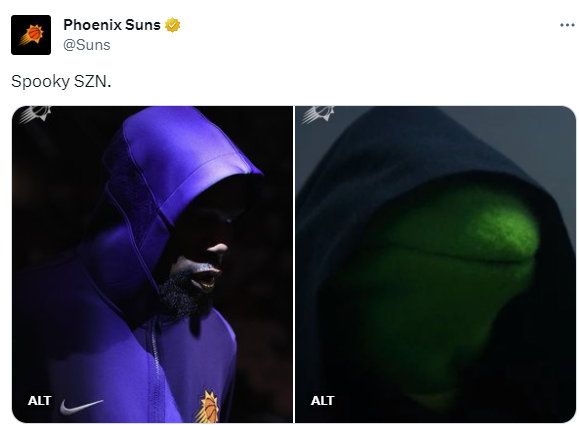Click the Phoenix Suns display name

(x=112, y=25)
